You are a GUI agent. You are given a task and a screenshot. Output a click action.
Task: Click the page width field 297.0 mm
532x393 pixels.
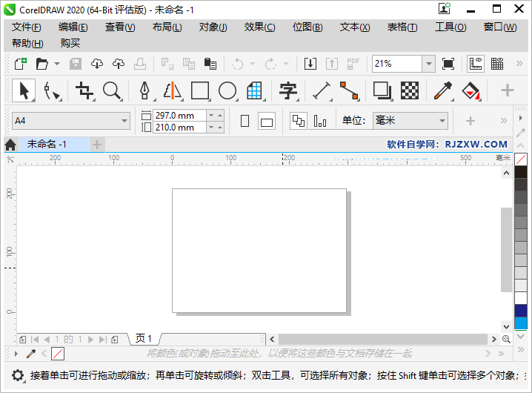tap(179, 116)
